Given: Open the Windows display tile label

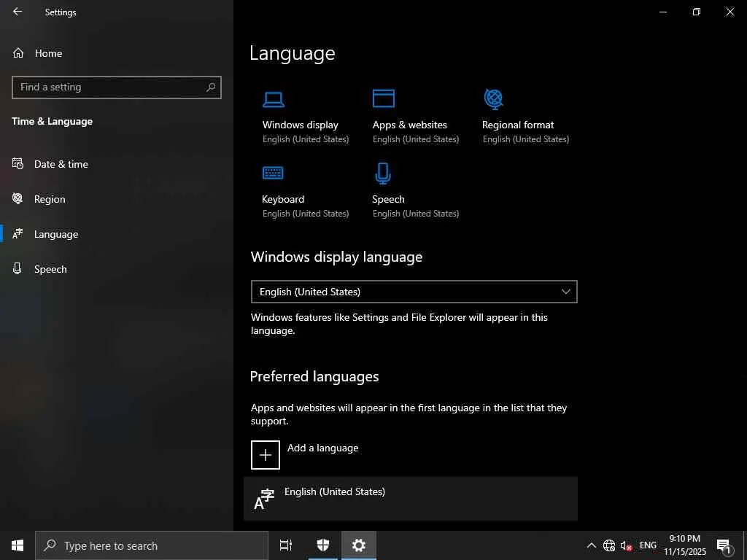Looking at the screenshot, I should (x=300, y=125).
